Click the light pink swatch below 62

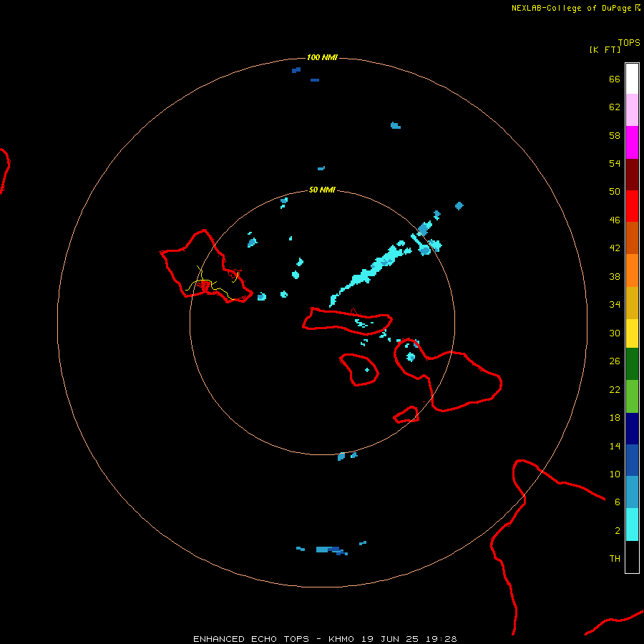[632, 110]
